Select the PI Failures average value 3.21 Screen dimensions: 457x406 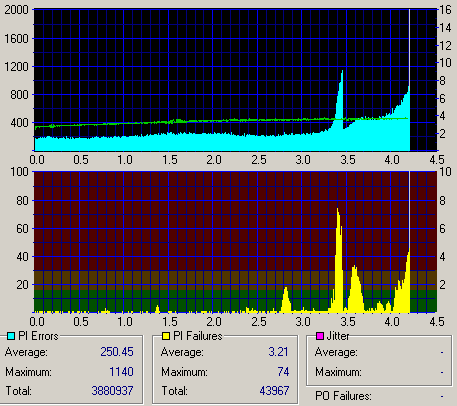[278, 352]
